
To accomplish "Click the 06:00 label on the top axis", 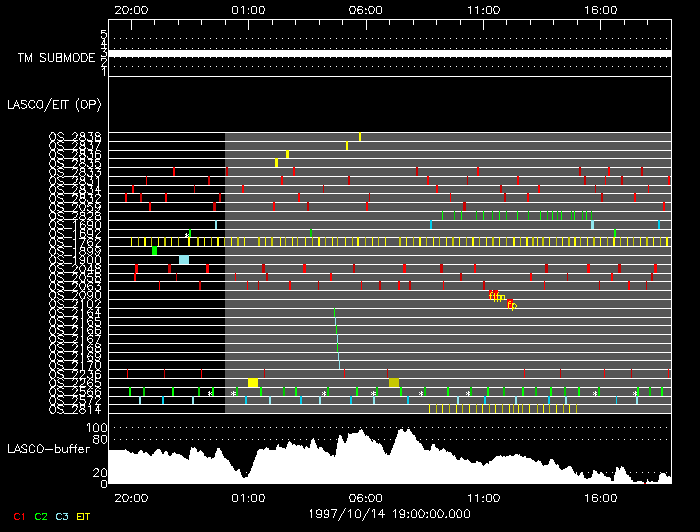I will [x=365, y=9].
